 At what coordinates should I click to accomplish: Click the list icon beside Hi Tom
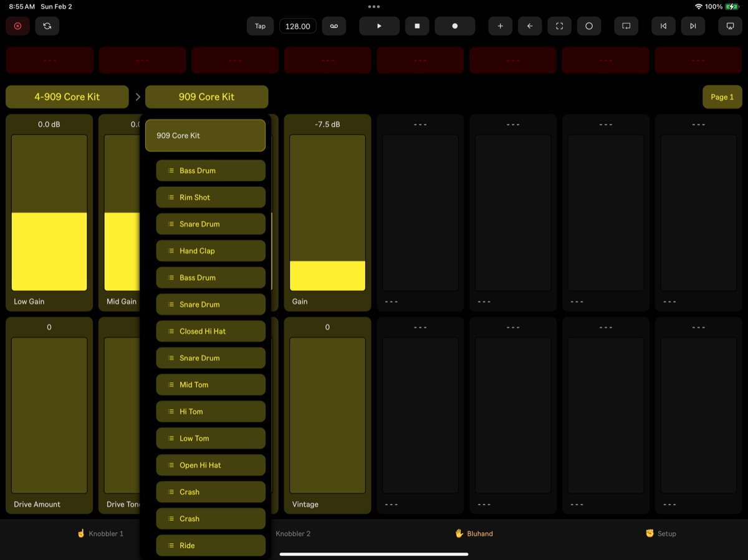(171, 412)
